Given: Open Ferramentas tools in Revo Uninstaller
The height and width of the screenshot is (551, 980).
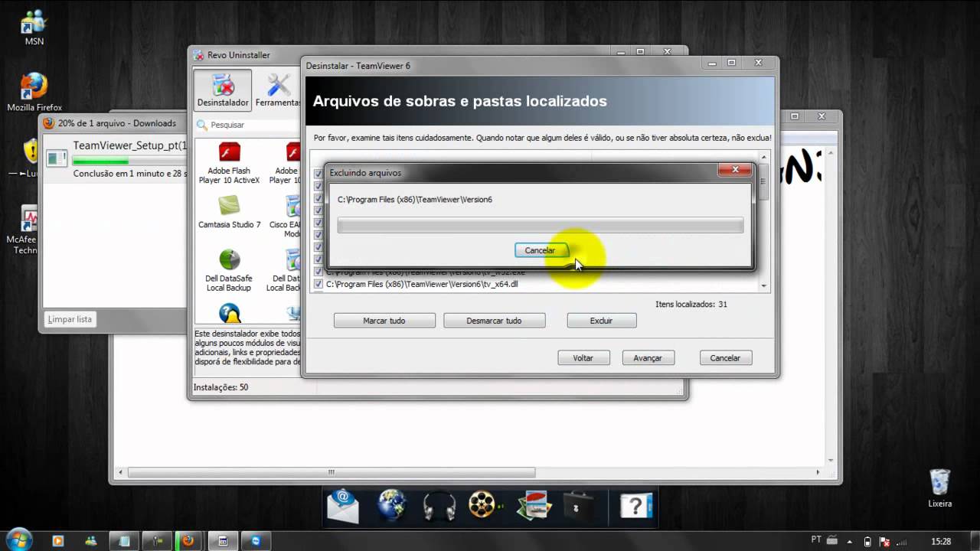Looking at the screenshot, I should point(277,90).
